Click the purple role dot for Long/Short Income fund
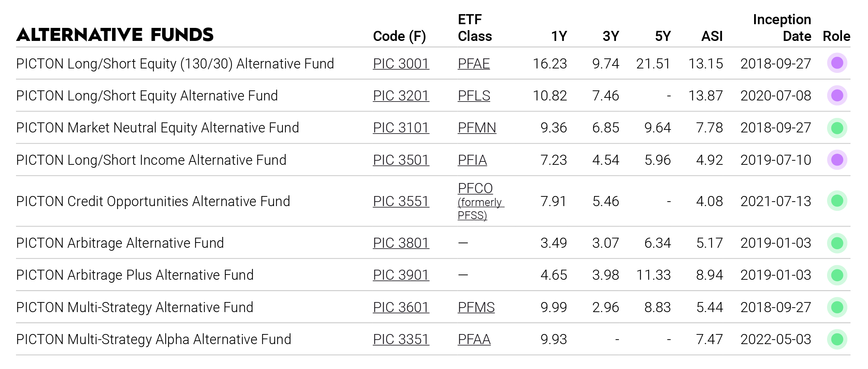Image resolution: width=868 pixels, height=369 pixels. [837, 160]
